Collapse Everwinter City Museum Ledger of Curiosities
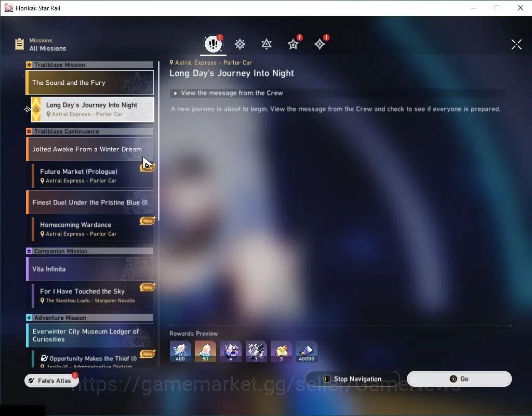 [89, 335]
